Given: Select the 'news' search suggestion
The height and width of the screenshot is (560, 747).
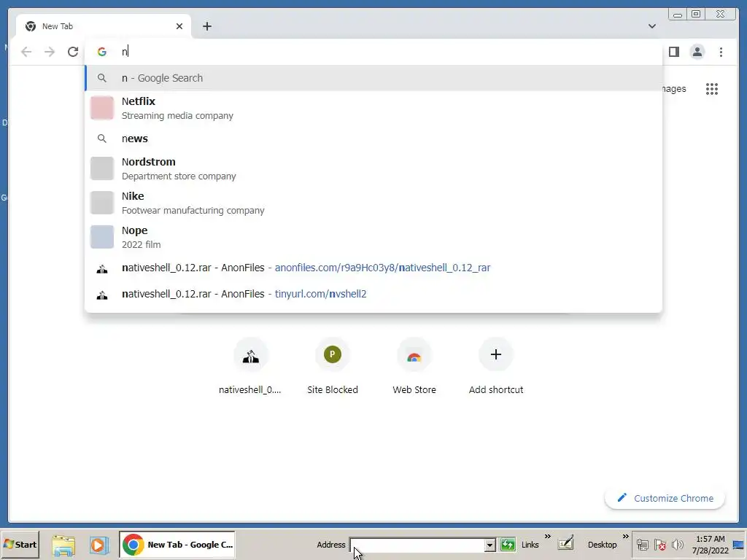Looking at the screenshot, I should [x=373, y=139].
